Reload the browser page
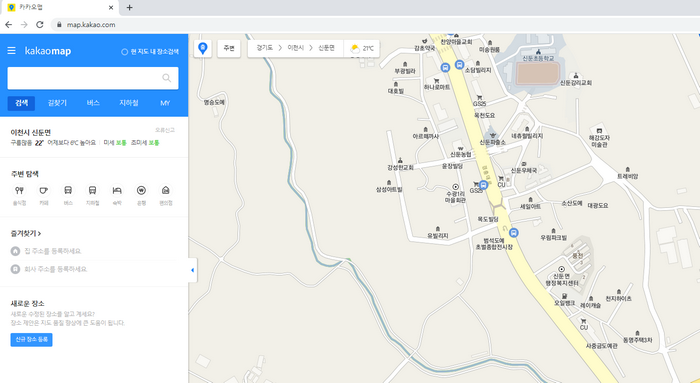The height and width of the screenshot is (383, 700). 40,25
